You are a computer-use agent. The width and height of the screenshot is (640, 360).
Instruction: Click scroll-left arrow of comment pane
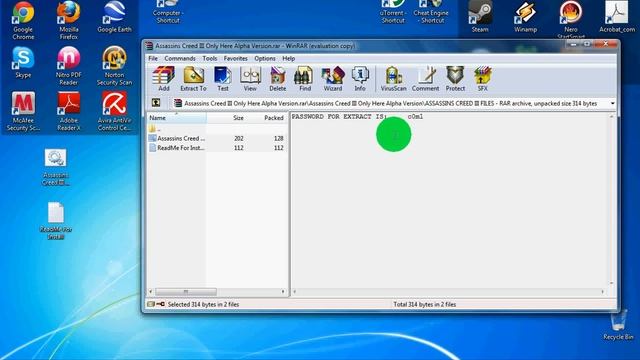click(x=295, y=292)
